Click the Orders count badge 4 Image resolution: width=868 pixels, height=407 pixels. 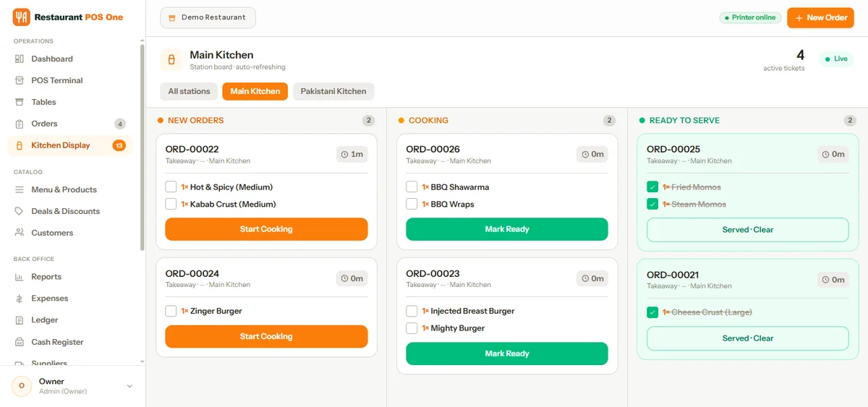(120, 124)
